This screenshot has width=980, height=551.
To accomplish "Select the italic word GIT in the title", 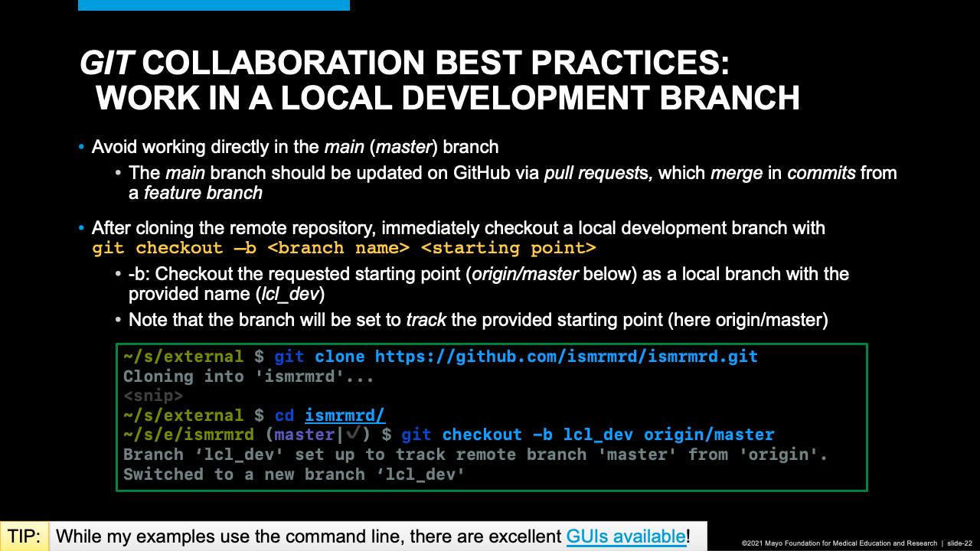I will pyautogui.click(x=106, y=63).
